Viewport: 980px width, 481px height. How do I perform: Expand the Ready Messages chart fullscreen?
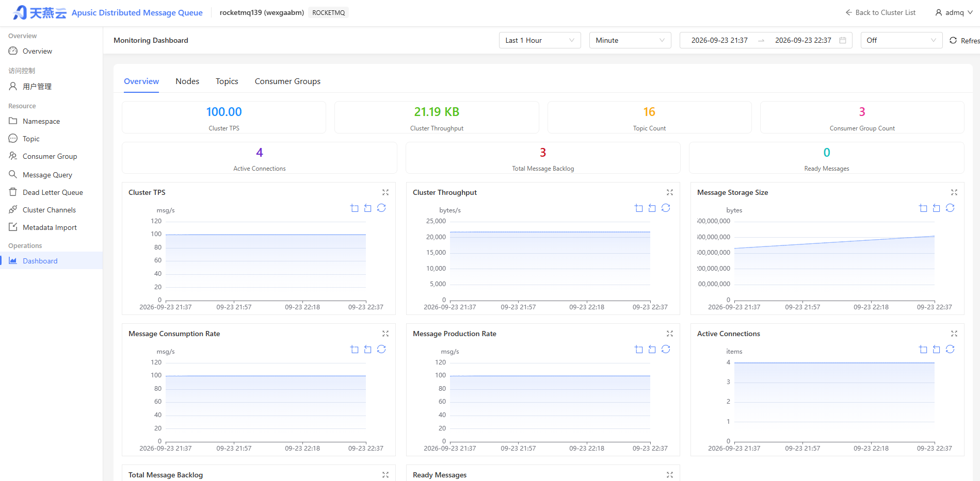click(x=670, y=475)
